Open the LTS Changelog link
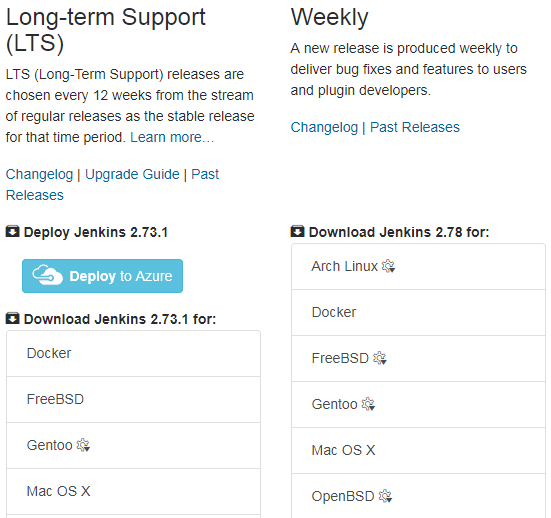551x518 pixels. click(39, 174)
